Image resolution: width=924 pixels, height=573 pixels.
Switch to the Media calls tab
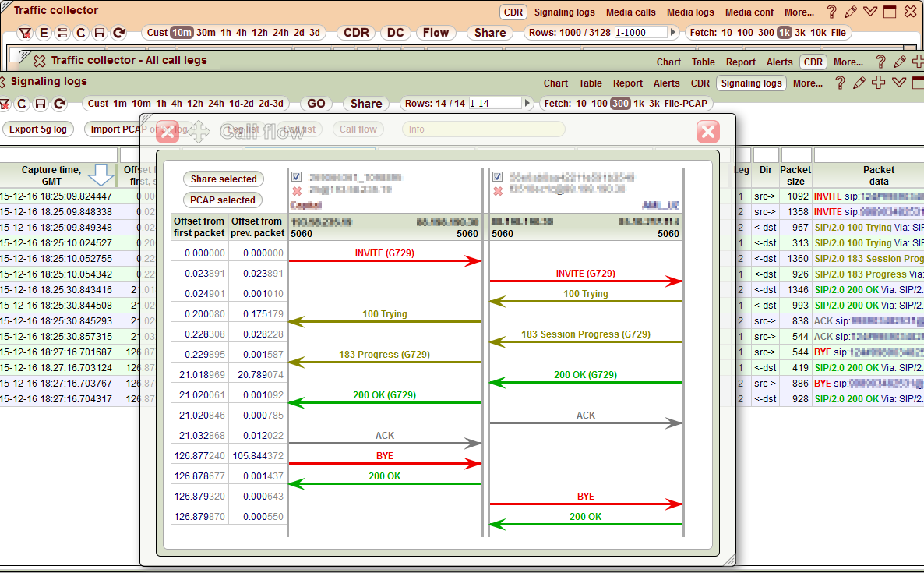(x=630, y=12)
